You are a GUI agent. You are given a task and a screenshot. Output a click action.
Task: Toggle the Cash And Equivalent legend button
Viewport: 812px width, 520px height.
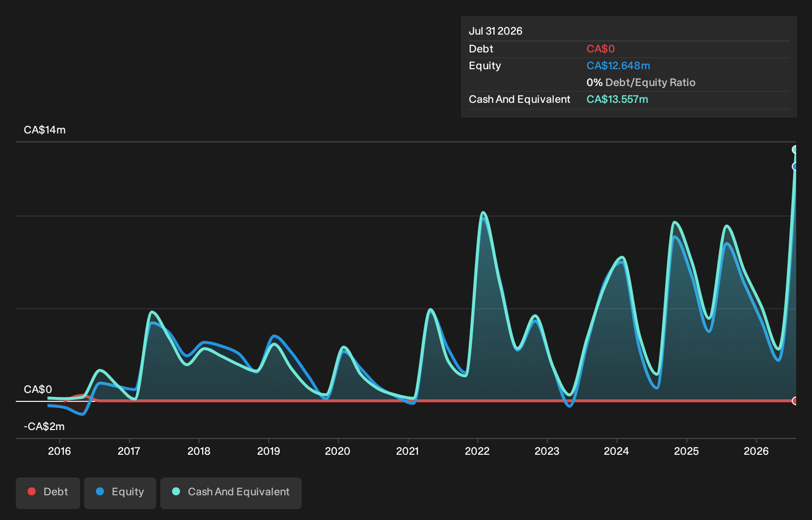coord(231,493)
